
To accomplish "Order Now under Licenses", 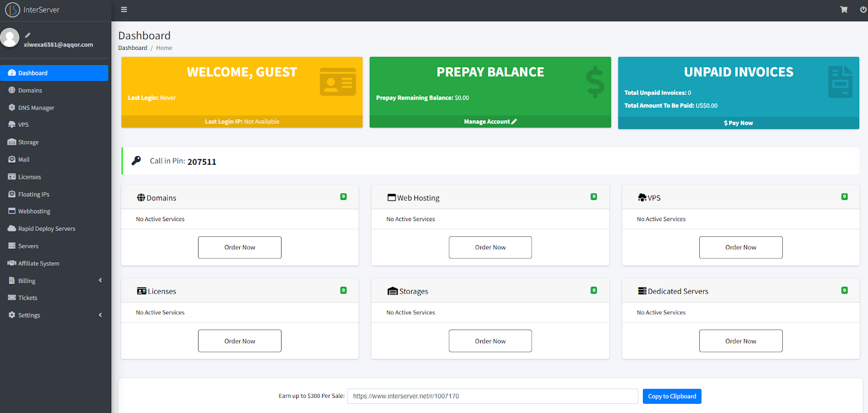I will coord(240,341).
